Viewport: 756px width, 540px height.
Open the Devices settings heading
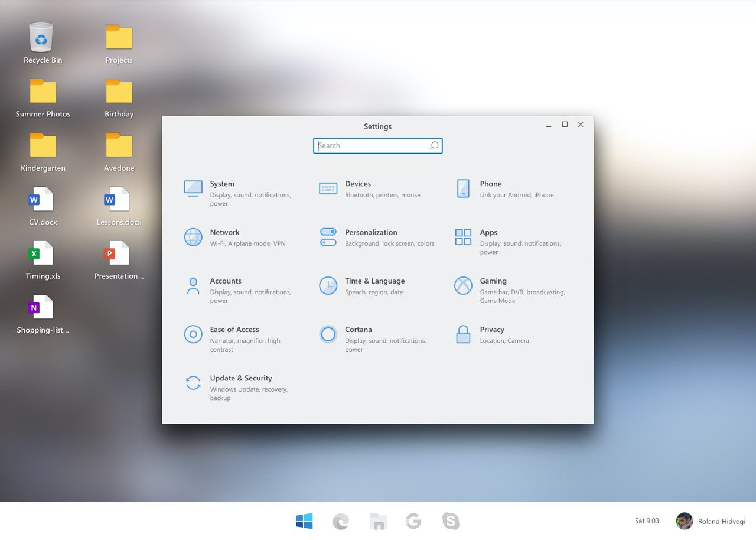(358, 184)
